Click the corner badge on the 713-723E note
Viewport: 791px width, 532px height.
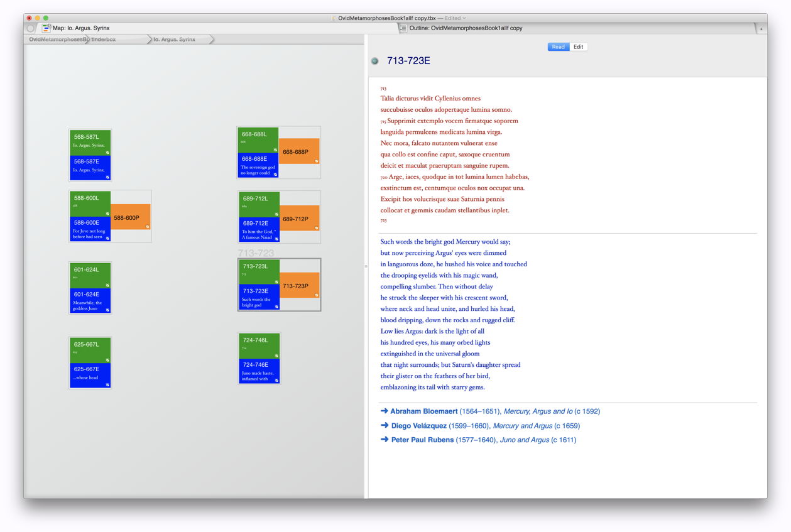click(276, 307)
